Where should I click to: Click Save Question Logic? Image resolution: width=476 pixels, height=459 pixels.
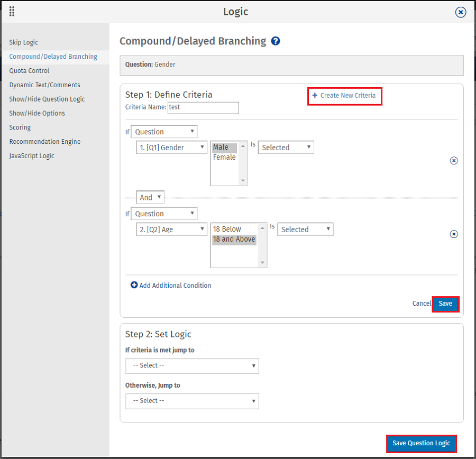point(421,444)
